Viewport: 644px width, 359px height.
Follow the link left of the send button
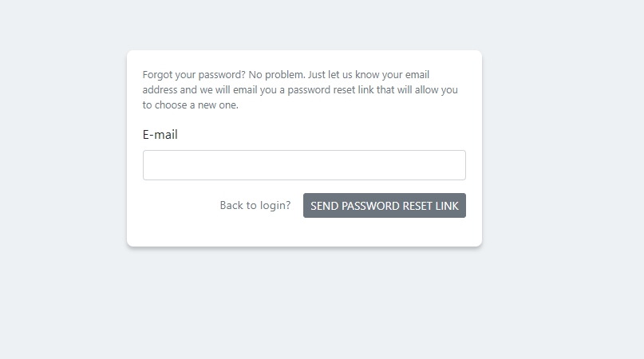pyautogui.click(x=255, y=206)
